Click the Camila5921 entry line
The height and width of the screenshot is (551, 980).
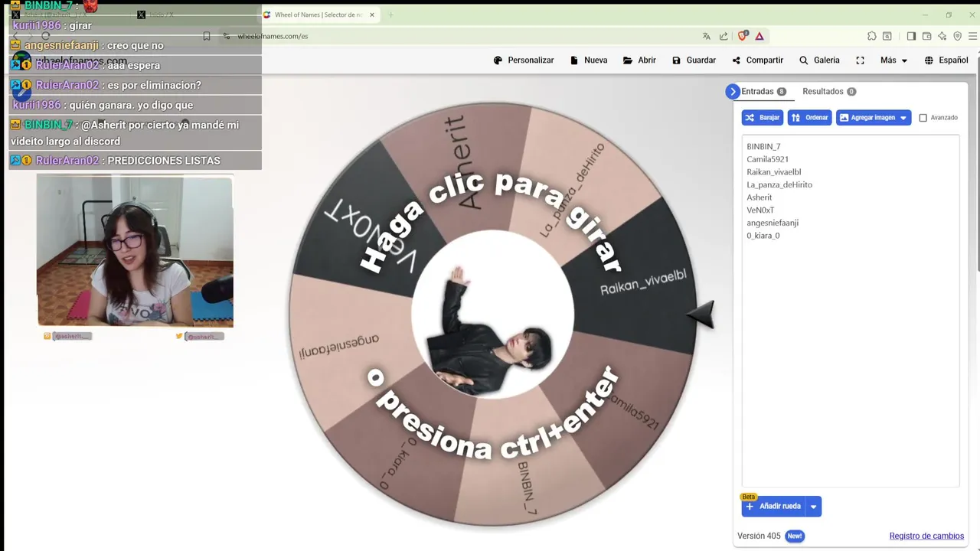tap(767, 159)
